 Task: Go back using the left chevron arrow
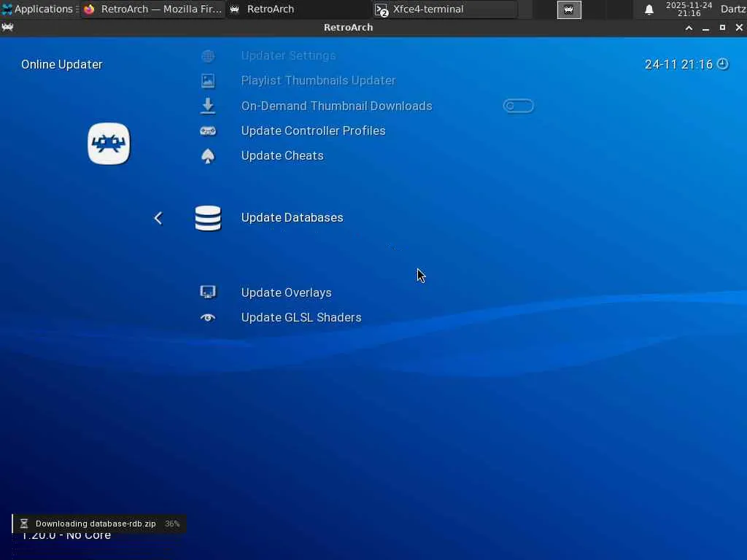tap(158, 218)
